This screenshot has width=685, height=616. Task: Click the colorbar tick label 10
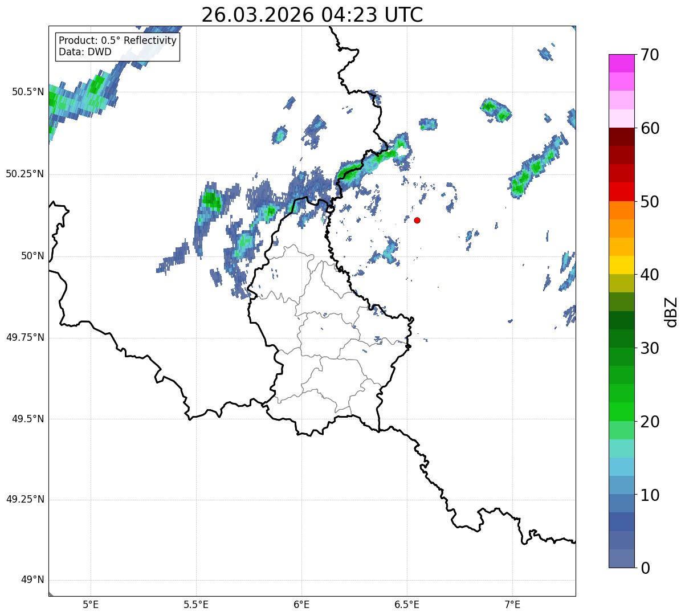point(650,495)
